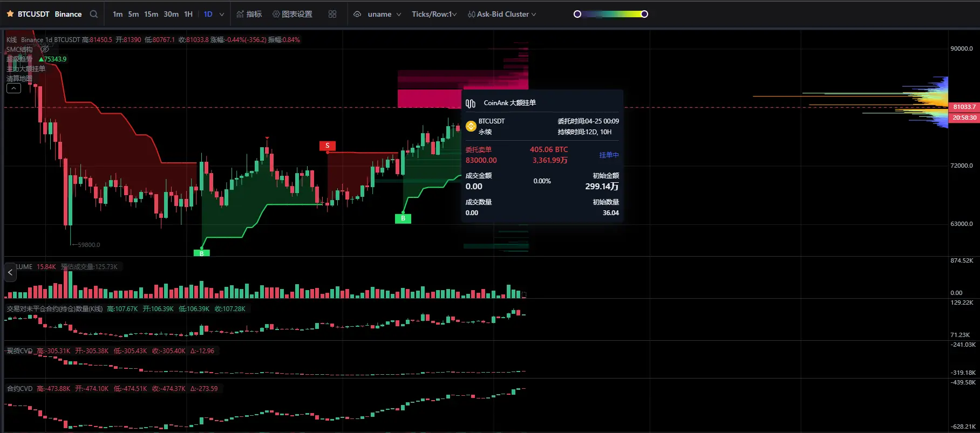This screenshot has height=433, width=980.
Task: Click the green B marker under the 59800 low
Action: pyautogui.click(x=202, y=253)
